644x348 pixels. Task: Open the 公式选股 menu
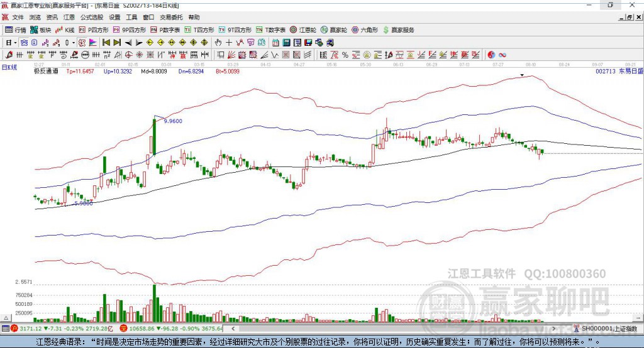pyautogui.click(x=92, y=17)
